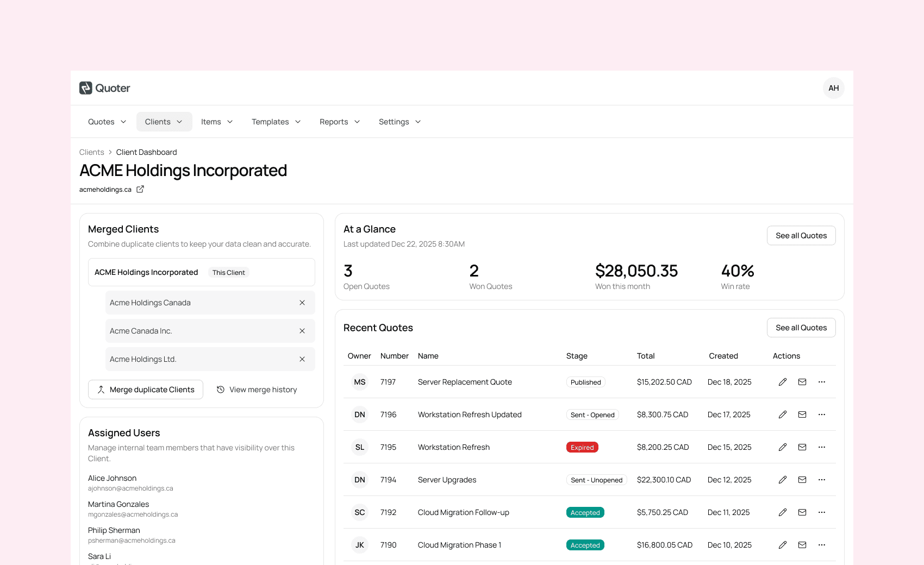Expand the Templates menu

click(276, 122)
